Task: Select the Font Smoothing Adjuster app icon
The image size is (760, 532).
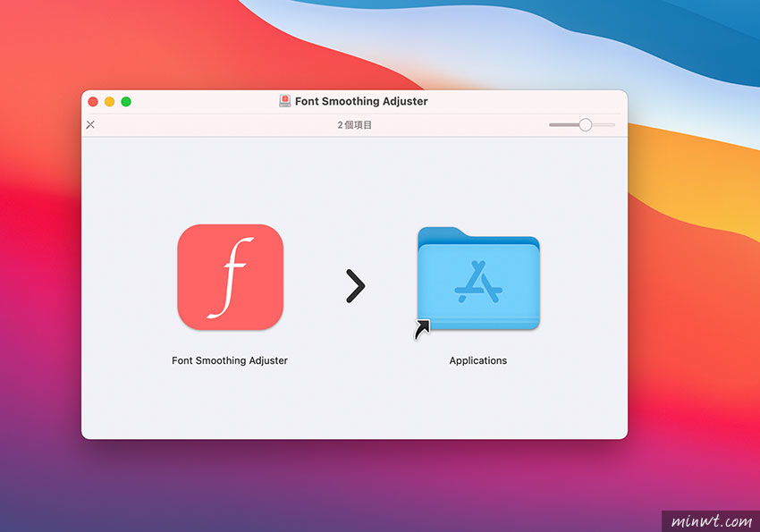Action: 230,276
